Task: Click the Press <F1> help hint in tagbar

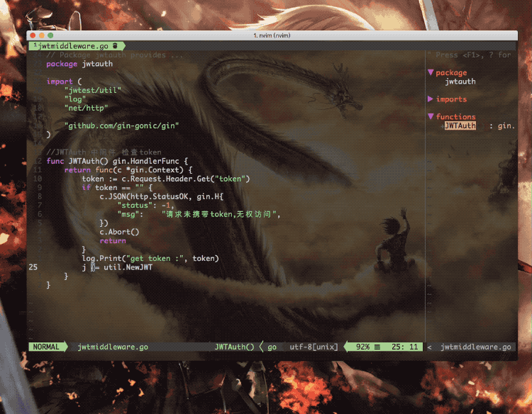Action: pos(470,55)
